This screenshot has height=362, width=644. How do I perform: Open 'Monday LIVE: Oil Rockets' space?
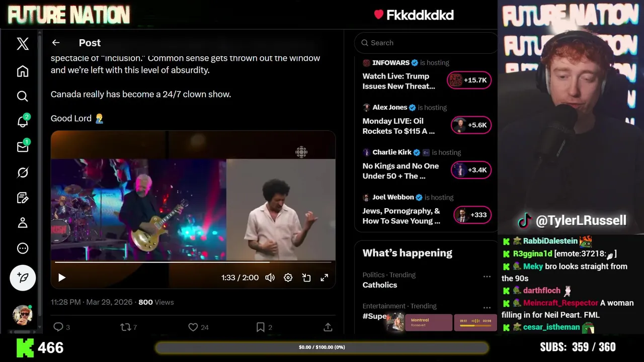(x=398, y=126)
